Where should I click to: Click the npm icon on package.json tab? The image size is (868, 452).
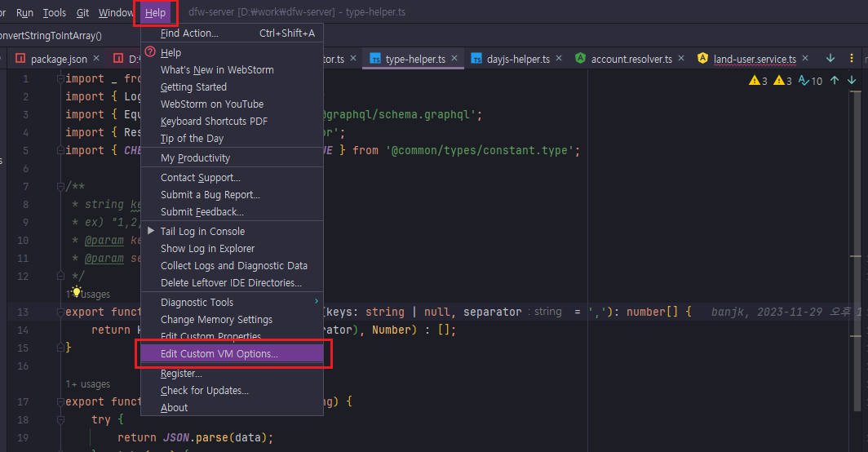click(x=20, y=58)
